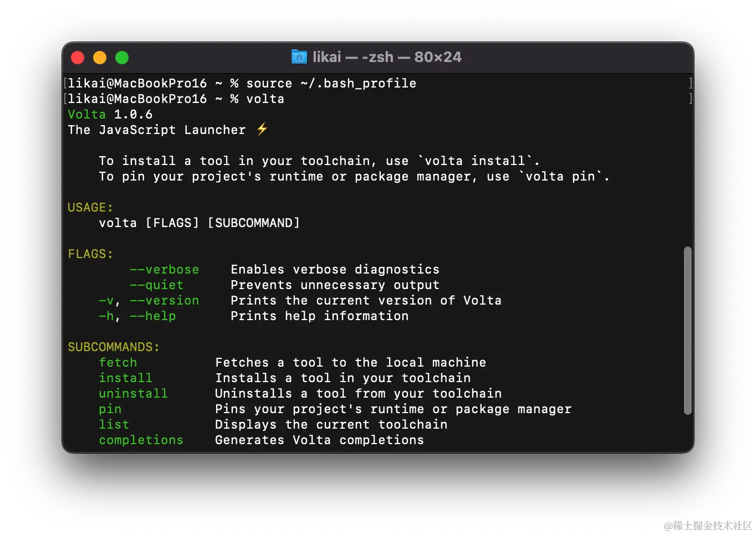The height and width of the screenshot is (535, 756).
Task: Click the window title 'likai — -zsh — 80×24'
Action: (387, 57)
